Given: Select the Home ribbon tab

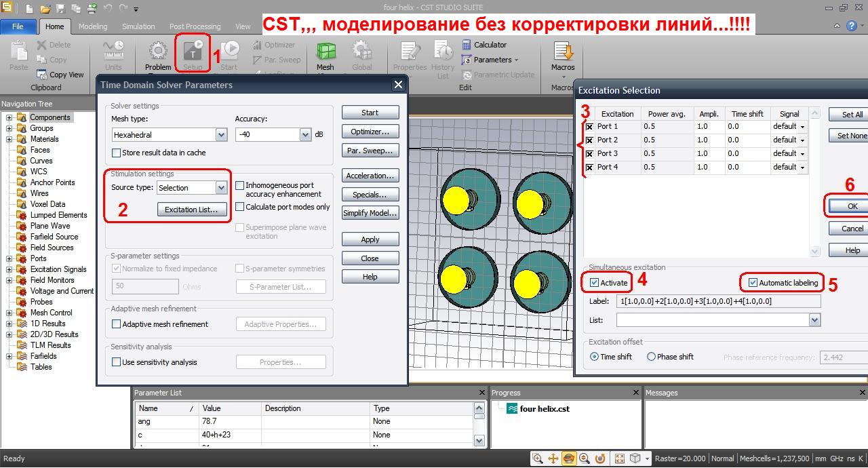Looking at the screenshot, I should point(54,26).
